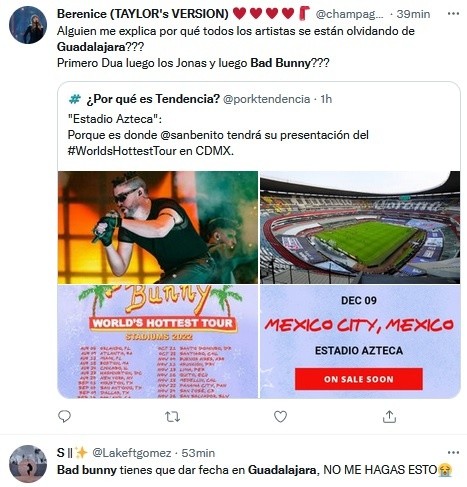
Task: Retweet Berenice's tweet
Action: pos(173,417)
